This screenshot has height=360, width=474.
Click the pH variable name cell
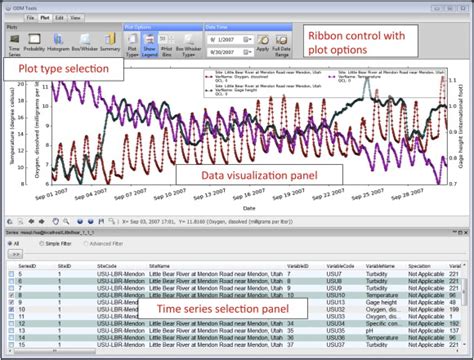click(369, 331)
